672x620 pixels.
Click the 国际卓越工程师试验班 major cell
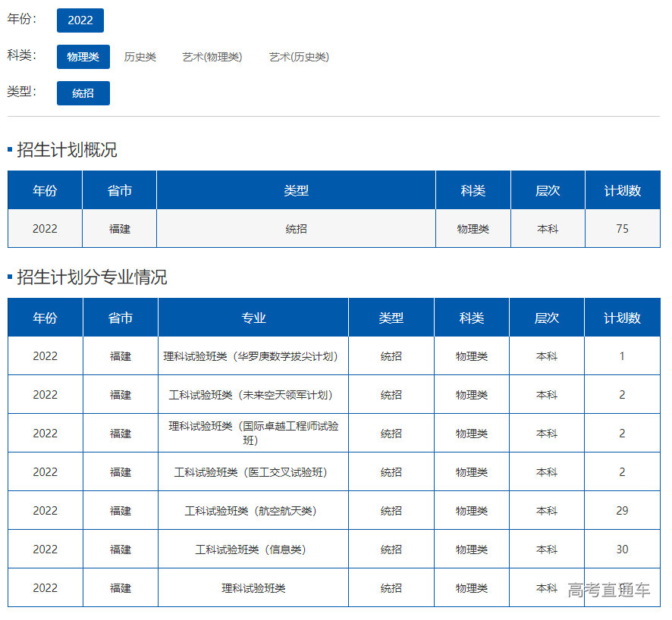pos(253,434)
